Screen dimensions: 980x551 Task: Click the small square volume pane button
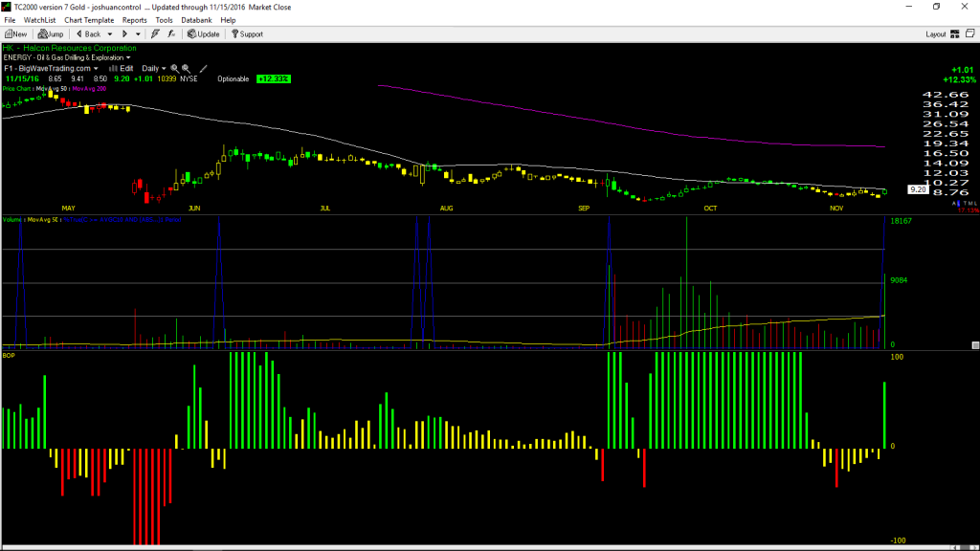coord(975,344)
